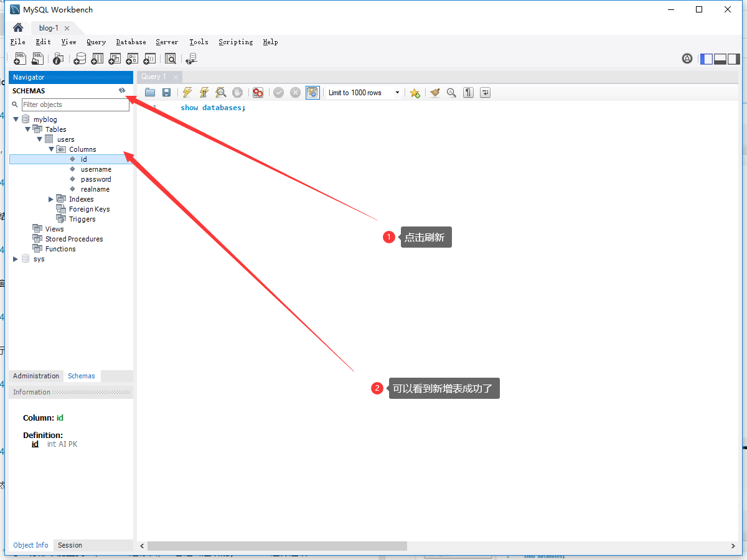Save the script to file
The height and width of the screenshot is (560, 747).
pyautogui.click(x=166, y=93)
